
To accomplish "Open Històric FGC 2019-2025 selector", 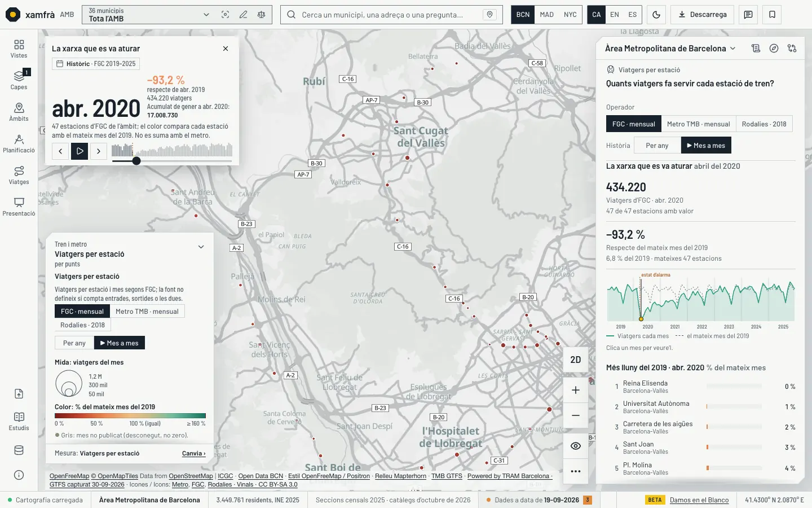I will [96, 64].
